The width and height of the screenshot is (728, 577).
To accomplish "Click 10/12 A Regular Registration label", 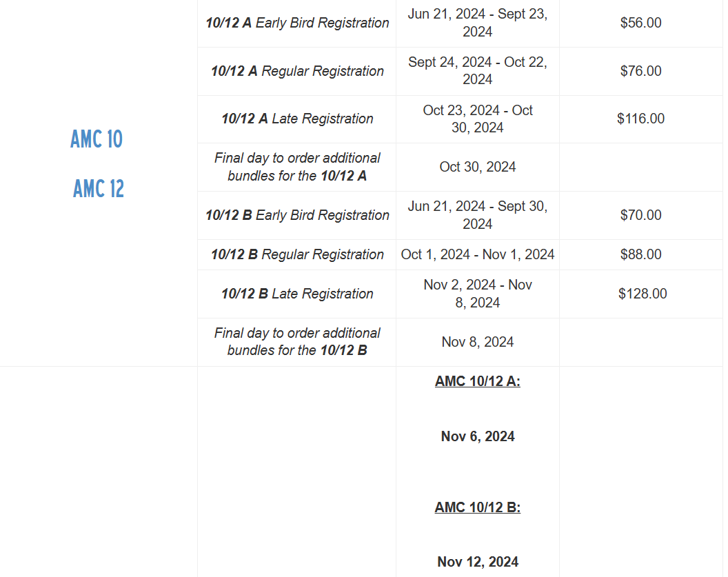I will click(297, 71).
